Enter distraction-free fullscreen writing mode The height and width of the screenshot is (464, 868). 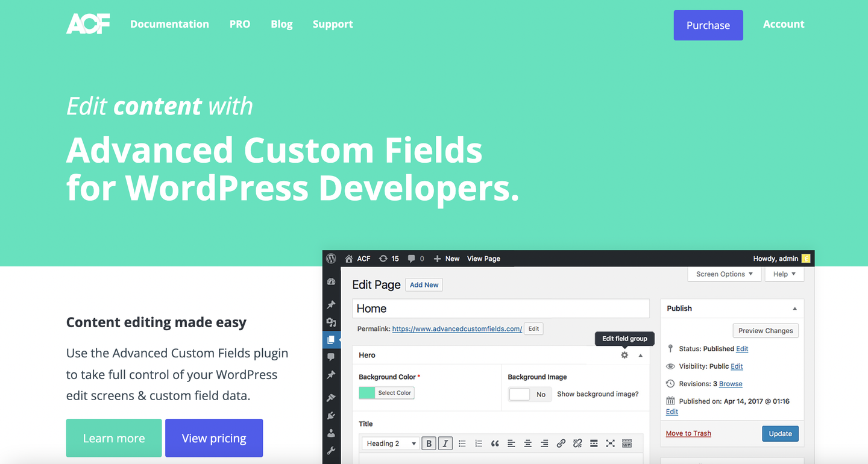point(610,444)
